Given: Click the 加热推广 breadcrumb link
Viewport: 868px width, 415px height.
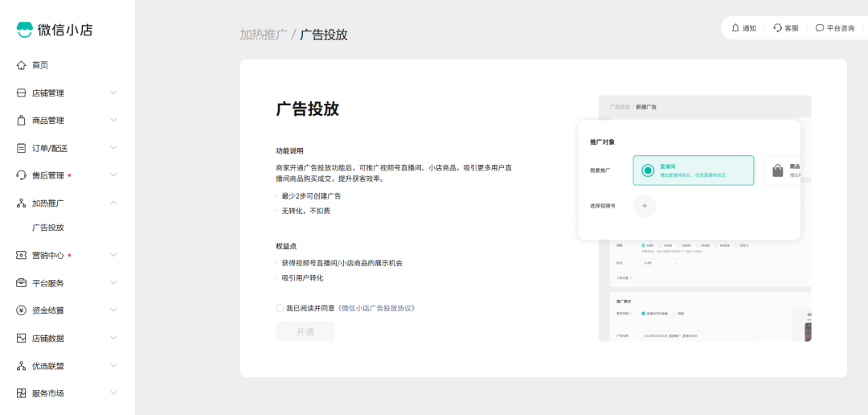Looking at the screenshot, I should click(264, 35).
